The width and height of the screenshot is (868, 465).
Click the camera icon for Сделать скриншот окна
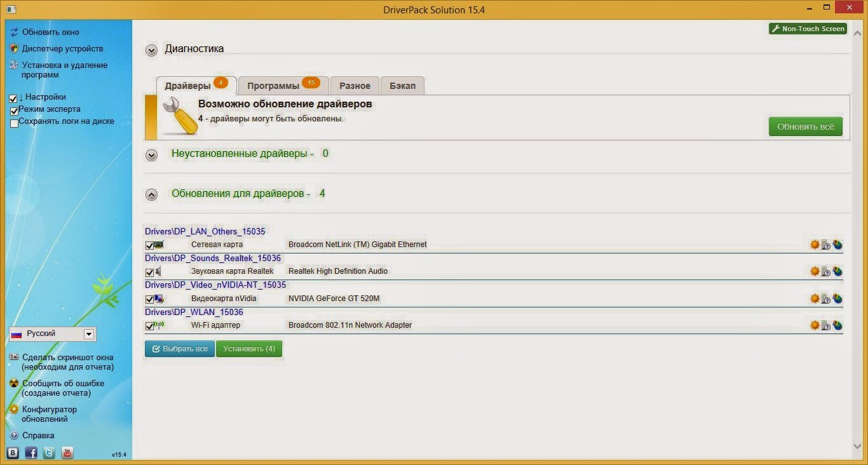(x=14, y=357)
